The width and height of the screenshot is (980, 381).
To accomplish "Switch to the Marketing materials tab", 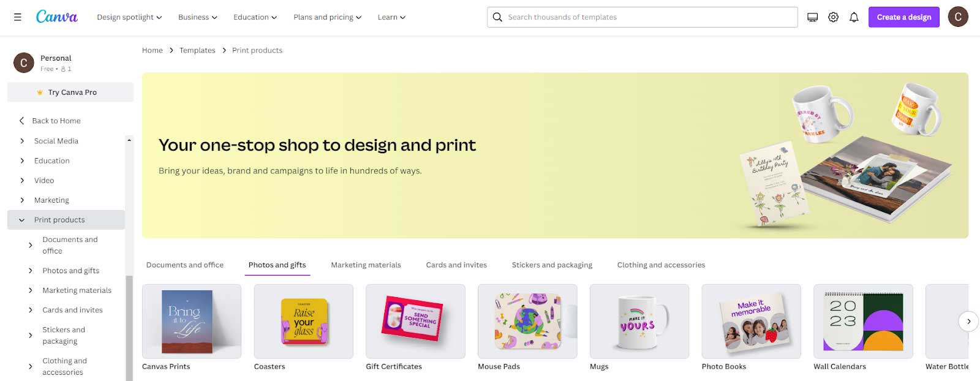I will tap(366, 265).
